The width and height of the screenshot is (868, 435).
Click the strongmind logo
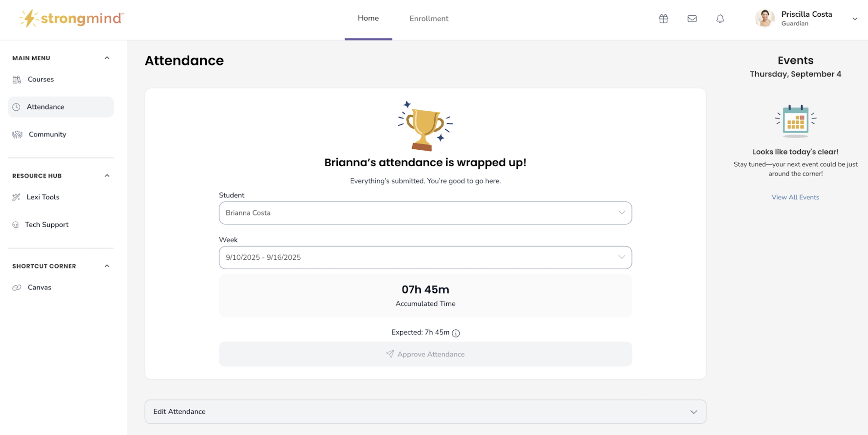(x=72, y=18)
